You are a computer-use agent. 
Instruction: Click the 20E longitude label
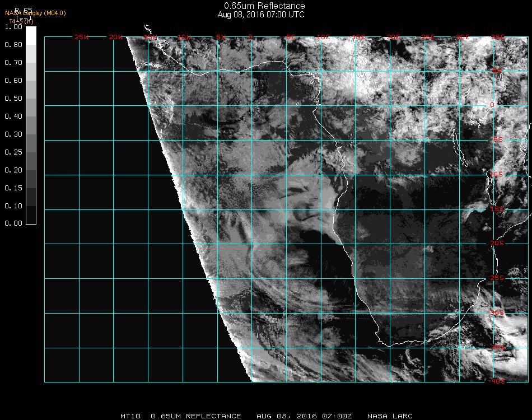click(x=393, y=37)
